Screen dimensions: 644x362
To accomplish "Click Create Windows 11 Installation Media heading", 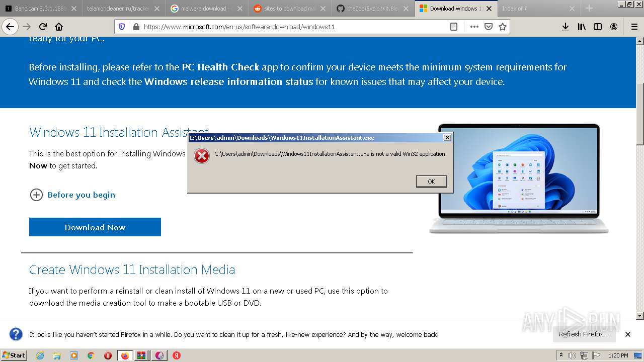I will click(132, 269).
